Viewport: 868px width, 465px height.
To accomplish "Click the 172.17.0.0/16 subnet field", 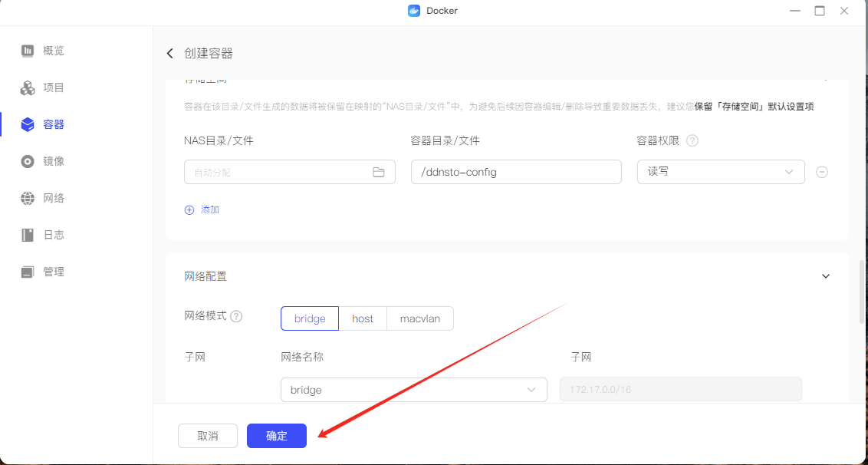I will click(x=681, y=390).
